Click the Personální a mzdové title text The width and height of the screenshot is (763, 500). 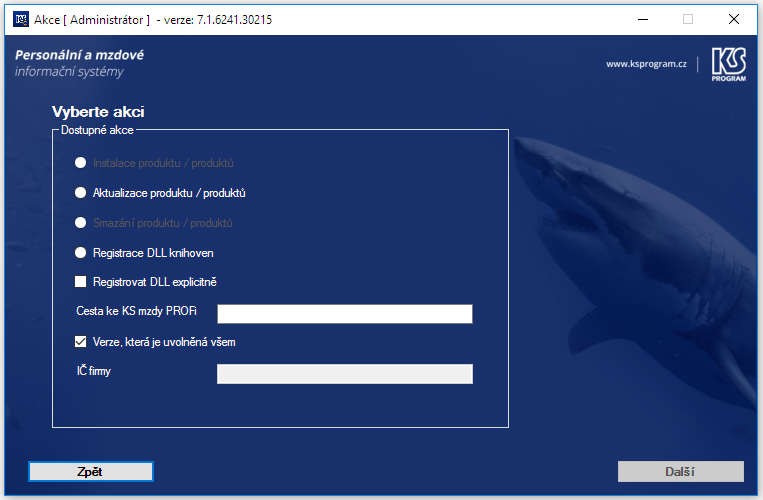(79, 55)
